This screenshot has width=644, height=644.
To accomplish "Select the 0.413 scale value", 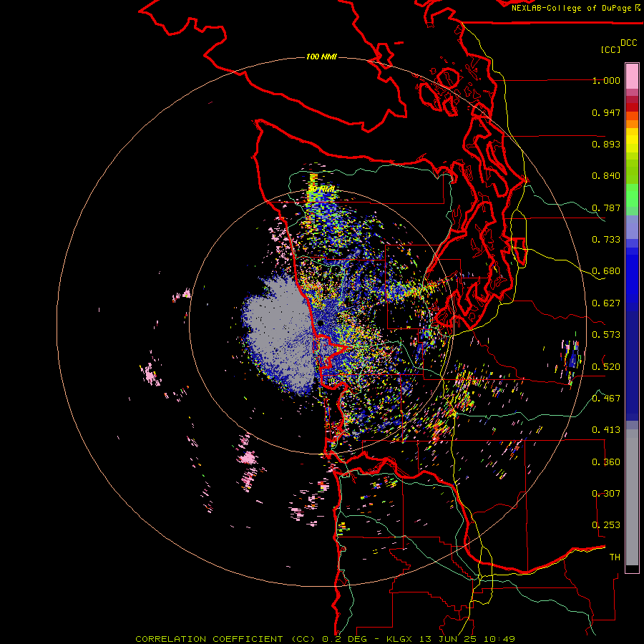I will click(606, 430).
